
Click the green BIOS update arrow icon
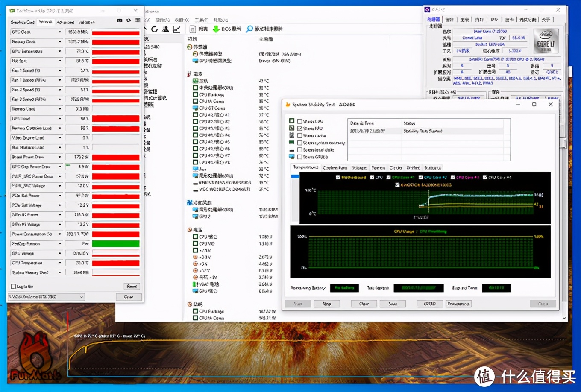tap(216, 29)
